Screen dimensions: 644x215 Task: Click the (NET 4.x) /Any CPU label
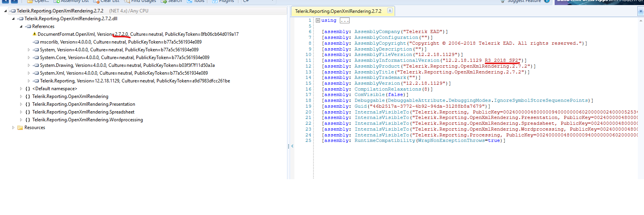129,11
